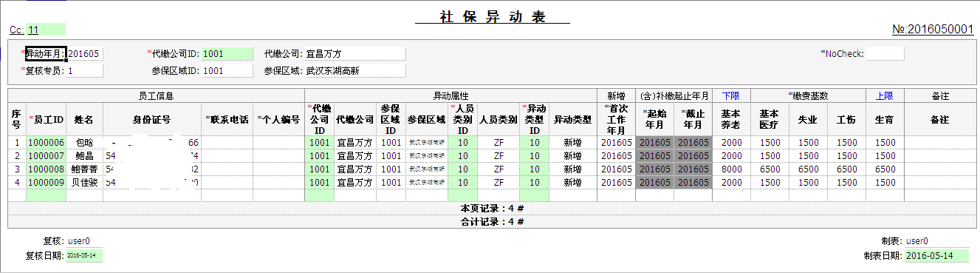Click the empty 员工ID cell in blank row
This screenshot has height=273, width=980.
(47, 195)
